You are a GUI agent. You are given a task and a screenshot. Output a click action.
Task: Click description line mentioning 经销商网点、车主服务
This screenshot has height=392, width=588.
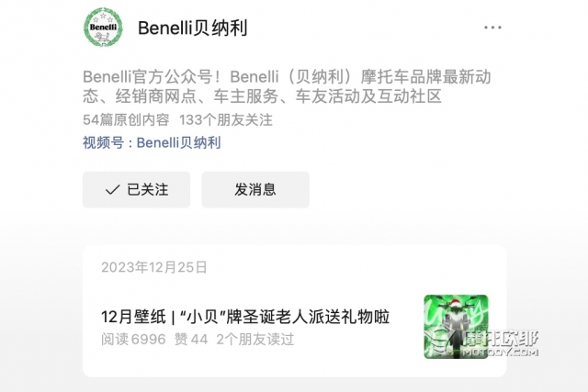(x=262, y=96)
